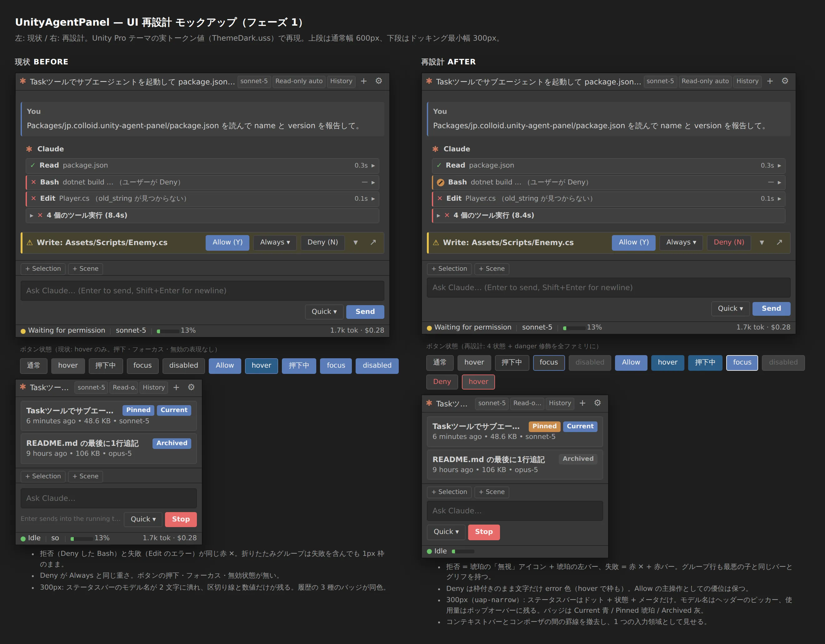Click green Idle dot in AFTER narrow status bar

click(x=429, y=551)
